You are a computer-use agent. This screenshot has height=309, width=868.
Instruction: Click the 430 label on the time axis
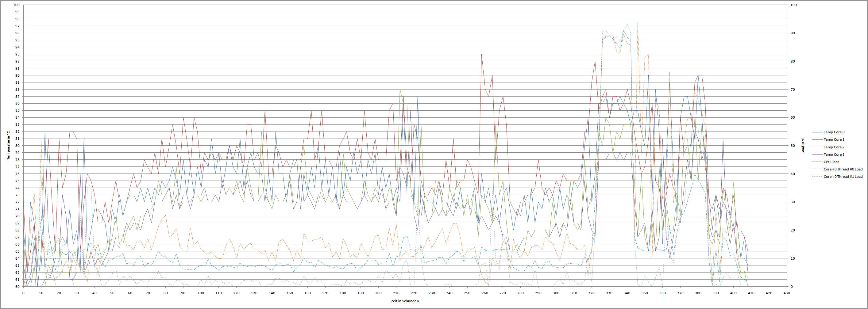786,293
